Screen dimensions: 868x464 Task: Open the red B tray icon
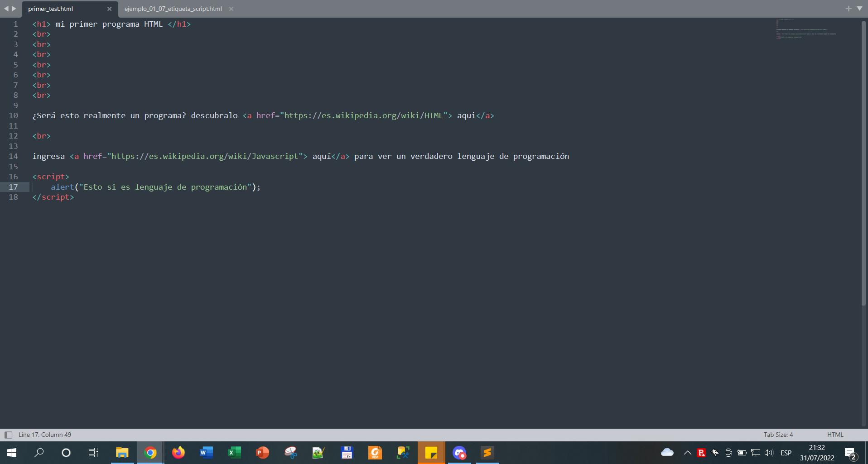[x=701, y=453]
